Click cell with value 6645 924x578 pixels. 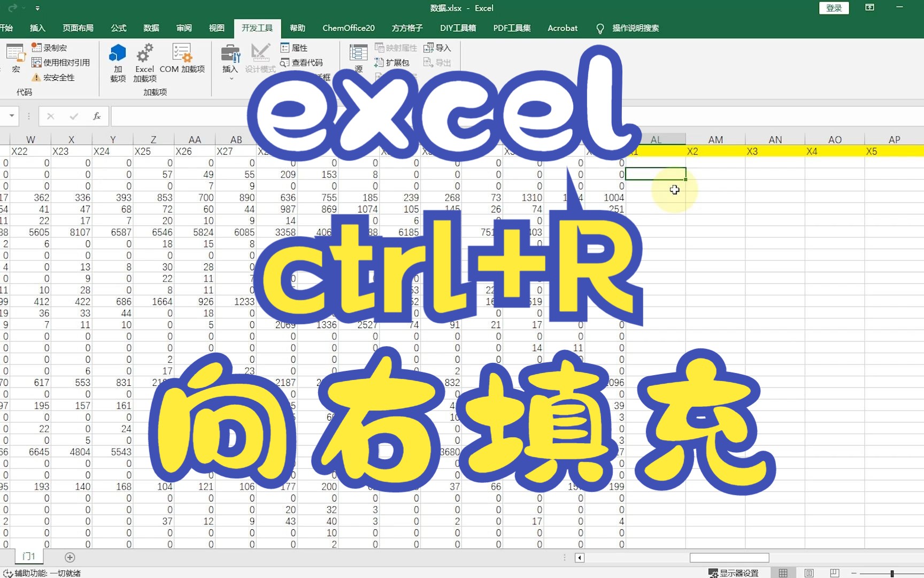pyautogui.click(x=30, y=452)
